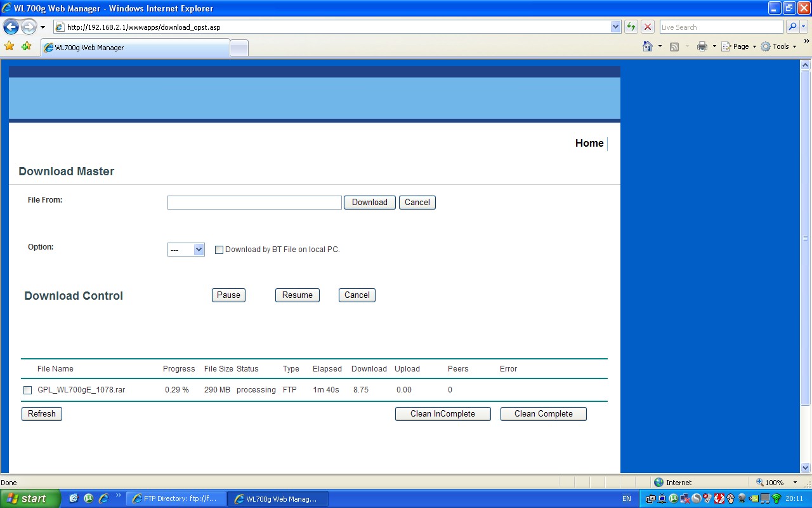This screenshot has width=812, height=508.
Task: Switch to the WL700g Web Manager tab
Action: point(134,48)
